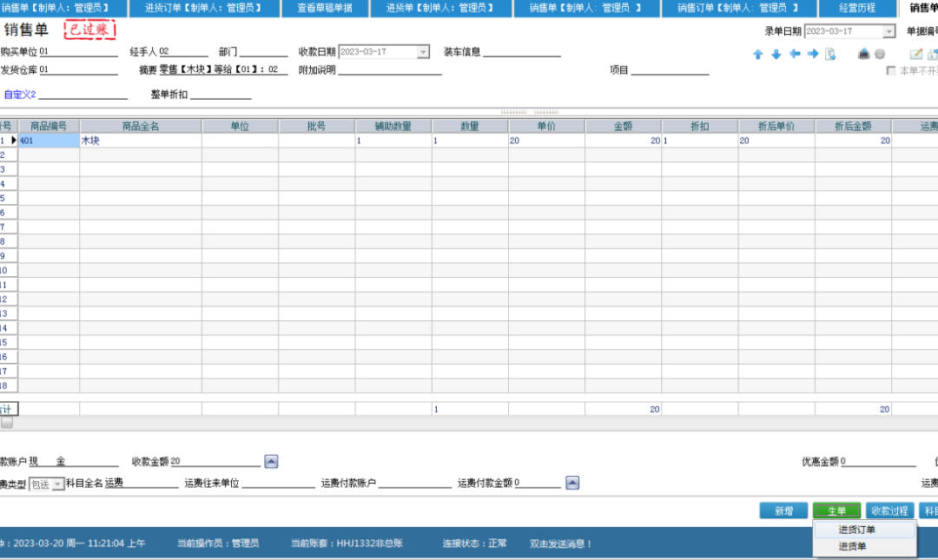
Task: Click the 折扣 column header
Action: pos(699,126)
